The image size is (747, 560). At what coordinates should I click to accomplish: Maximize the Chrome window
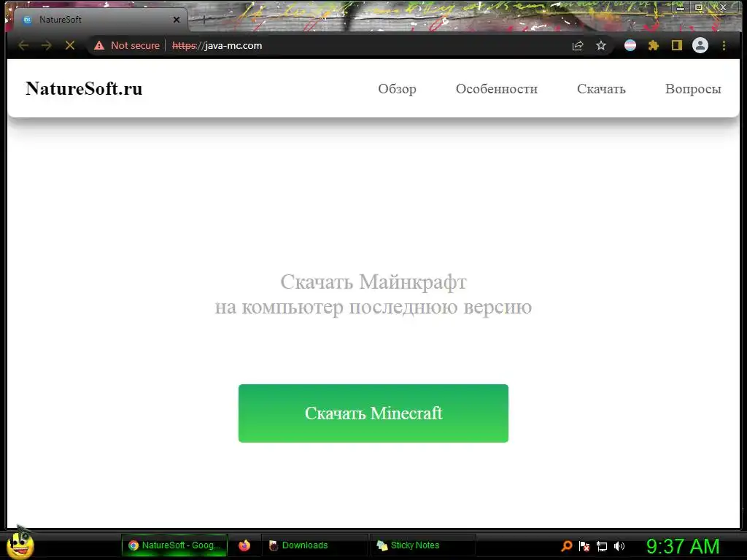[x=699, y=7]
